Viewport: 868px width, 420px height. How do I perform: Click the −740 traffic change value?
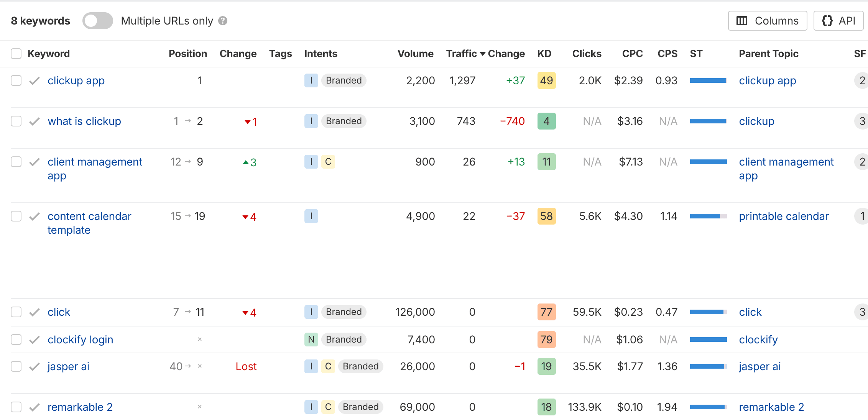[x=512, y=121]
